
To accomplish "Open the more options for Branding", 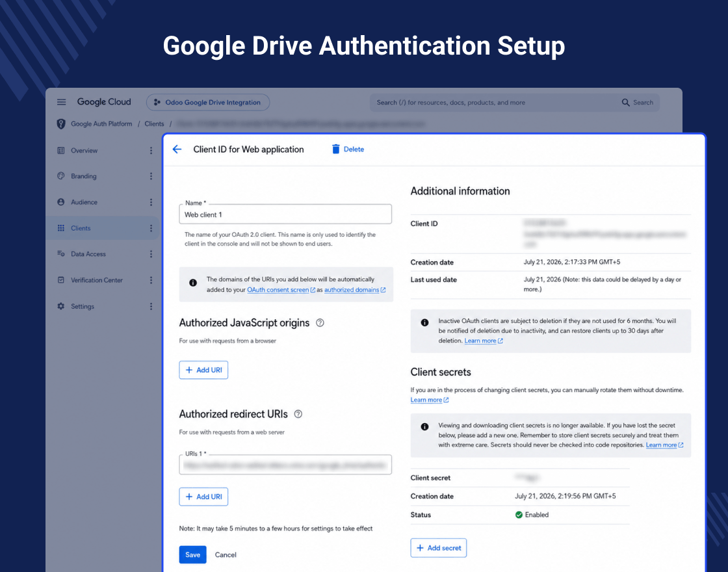I will click(x=151, y=176).
